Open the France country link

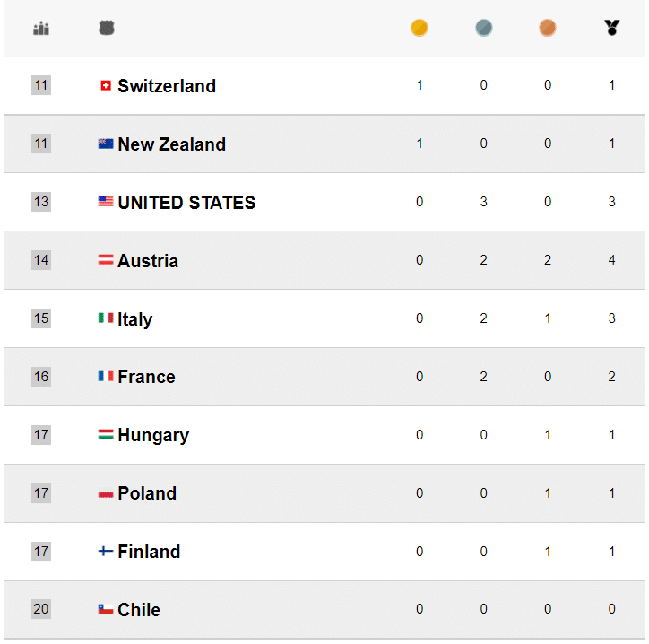pos(146,377)
